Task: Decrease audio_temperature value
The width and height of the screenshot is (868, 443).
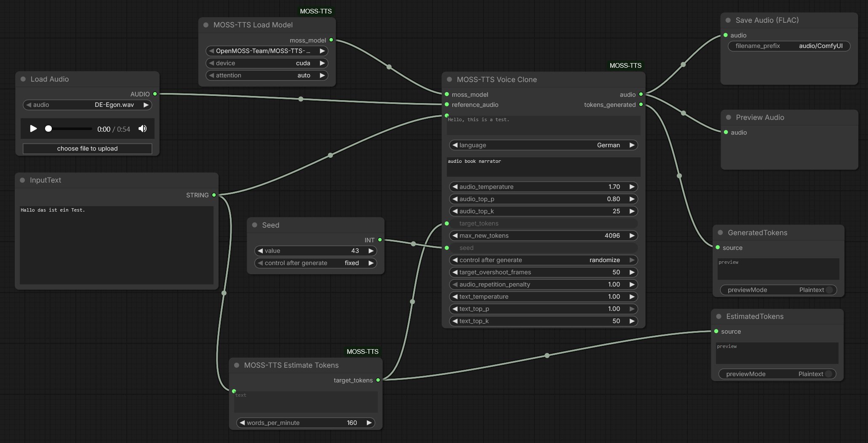Action: [455, 187]
